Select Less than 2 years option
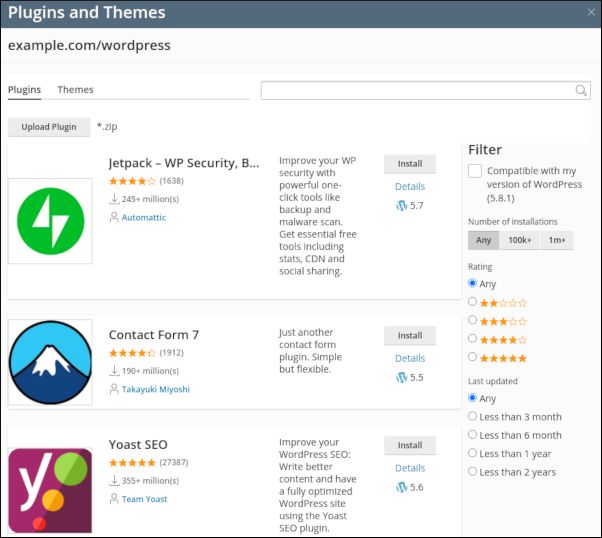The image size is (602, 538). 473,472
